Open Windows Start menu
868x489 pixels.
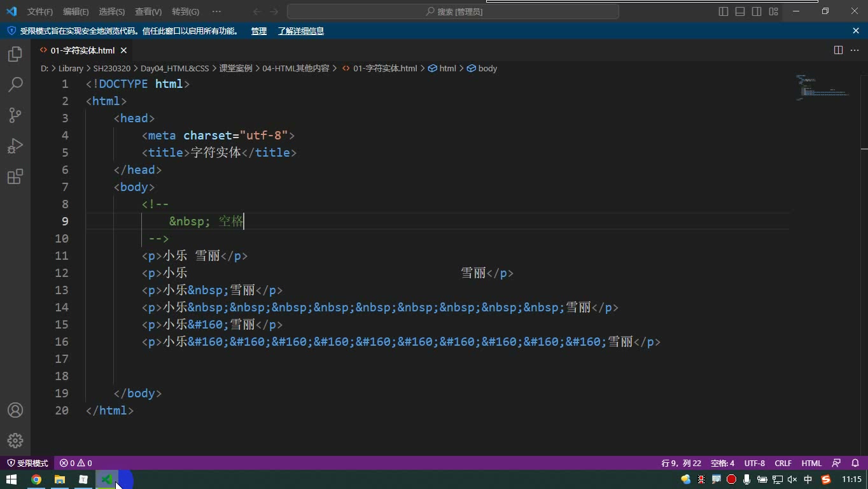tap(11, 479)
